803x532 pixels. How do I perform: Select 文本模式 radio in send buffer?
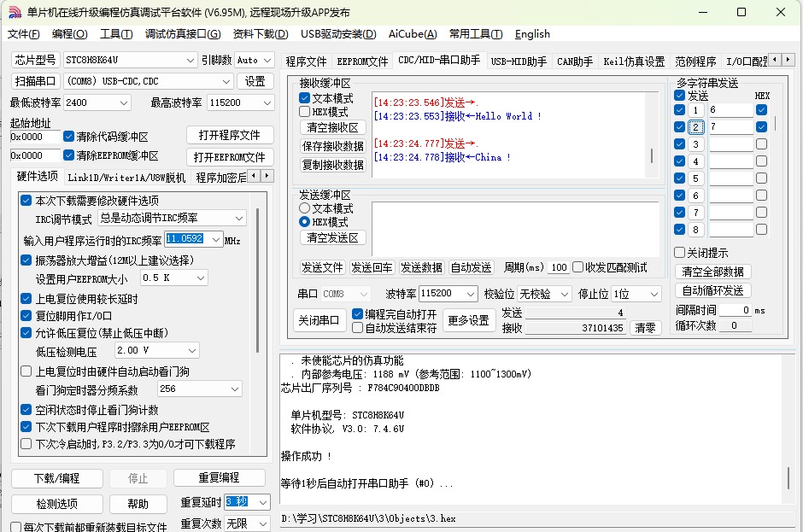304,208
